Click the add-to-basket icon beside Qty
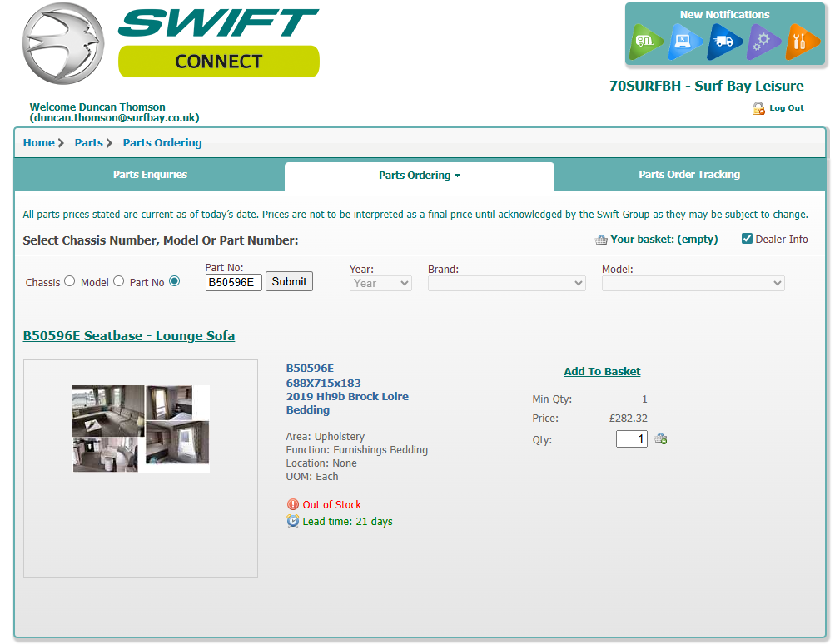This screenshot has width=835, height=644. click(661, 439)
